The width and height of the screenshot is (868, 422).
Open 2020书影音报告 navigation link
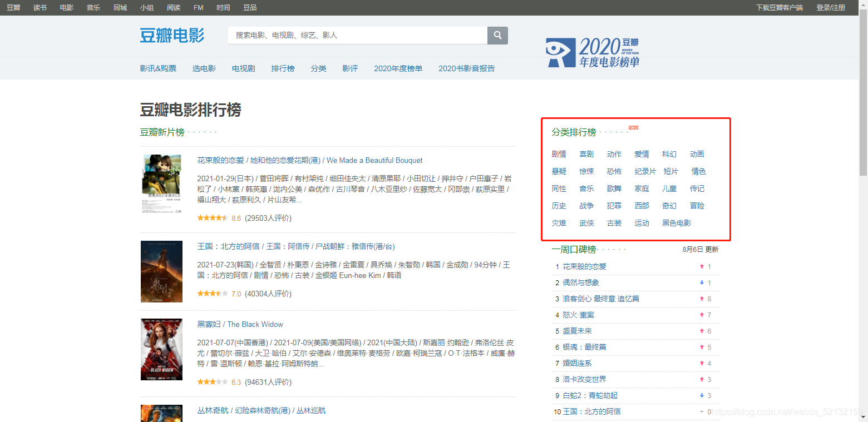pos(466,68)
